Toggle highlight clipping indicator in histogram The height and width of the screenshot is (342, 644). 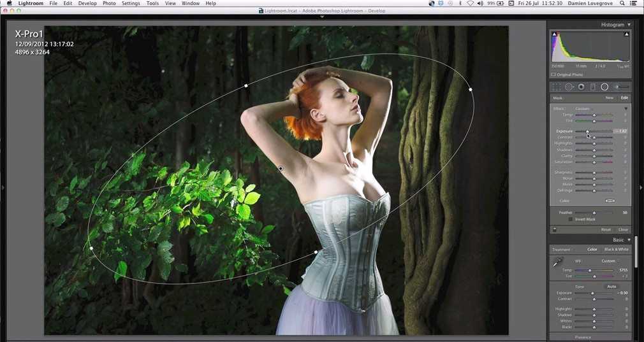coord(627,34)
